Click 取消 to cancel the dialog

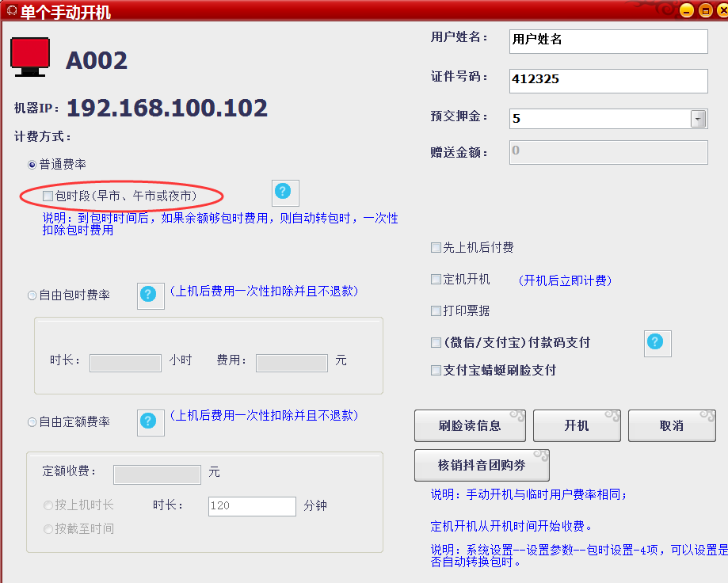[x=671, y=426]
